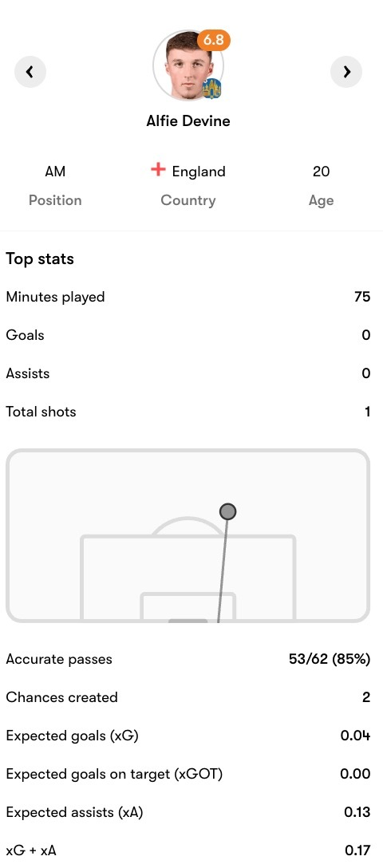383x868 pixels.
Task: Select Expected assists (xA) row
Action: tap(188, 812)
